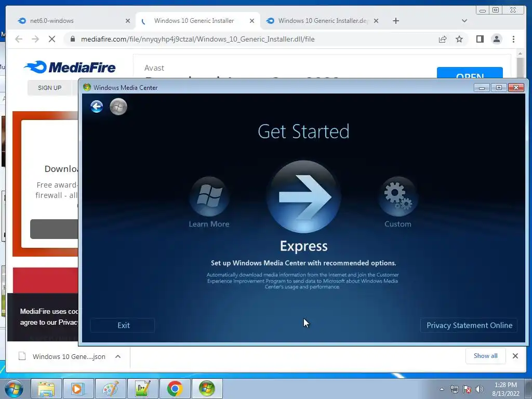The height and width of the screenshot is (399, 532).
Task: View site security lock info
Action: click(72, 39)
